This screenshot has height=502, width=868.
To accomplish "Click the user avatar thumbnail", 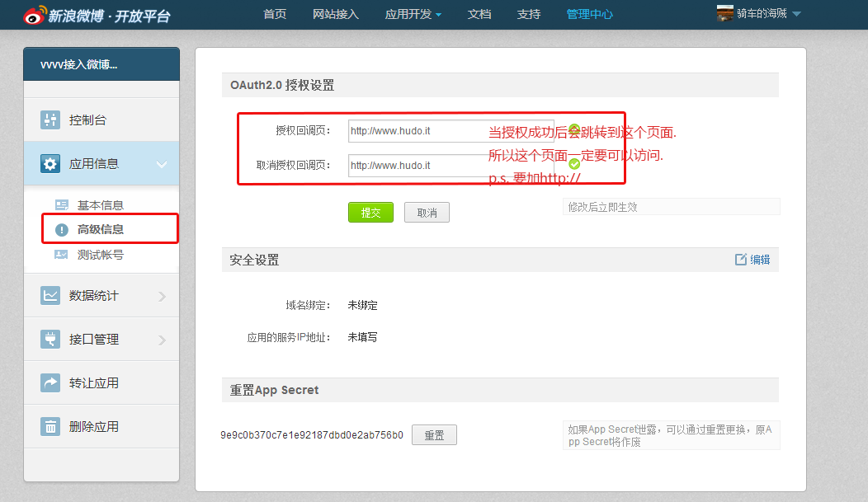I will (725, 13).
